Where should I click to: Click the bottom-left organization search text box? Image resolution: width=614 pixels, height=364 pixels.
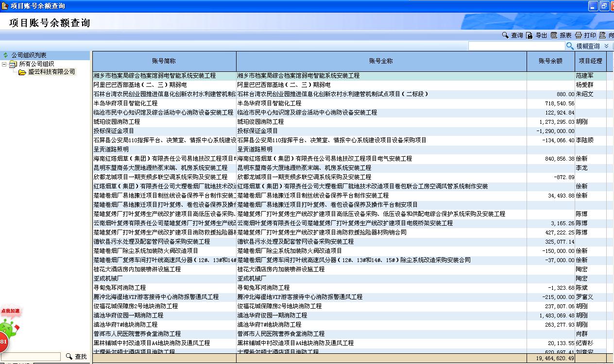(x=31, y=357)
